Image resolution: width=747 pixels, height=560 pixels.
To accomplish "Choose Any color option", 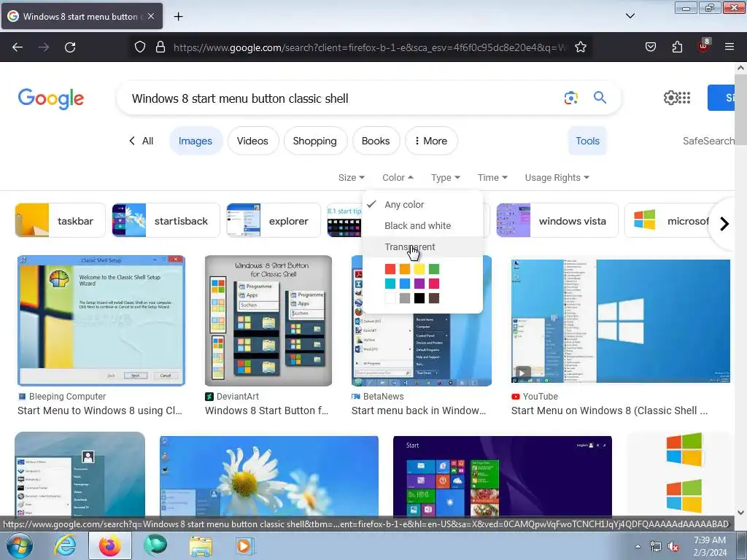I will [422, 205].
